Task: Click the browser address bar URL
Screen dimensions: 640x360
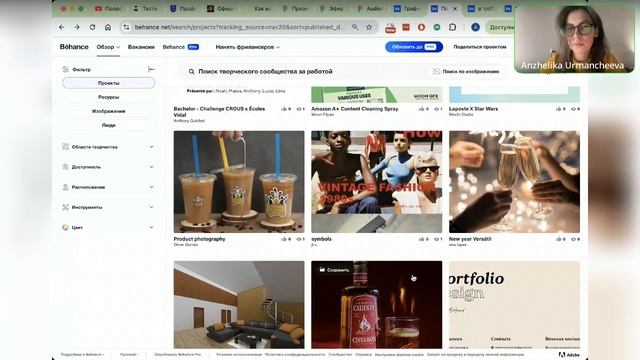Action: 239,27
